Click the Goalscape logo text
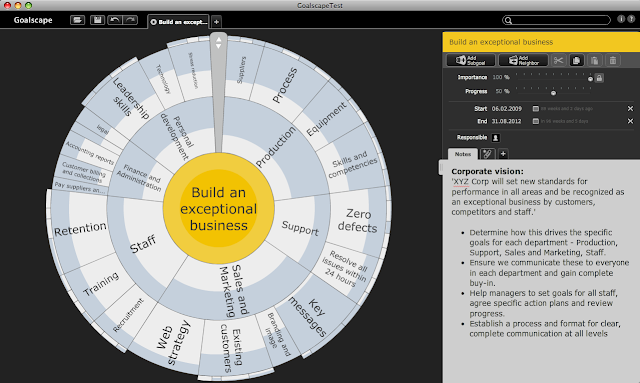The width and height of the screenshot is (640, 383). (x=33, y=20)
